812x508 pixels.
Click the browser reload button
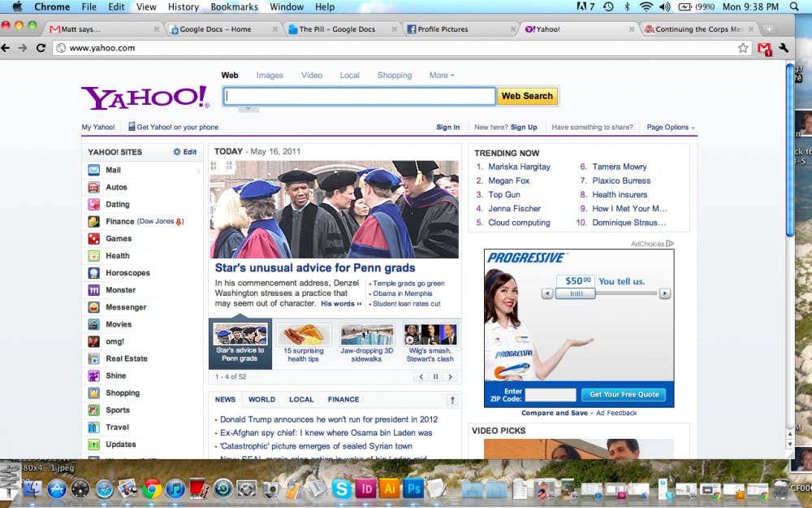(x=40, y=48)
